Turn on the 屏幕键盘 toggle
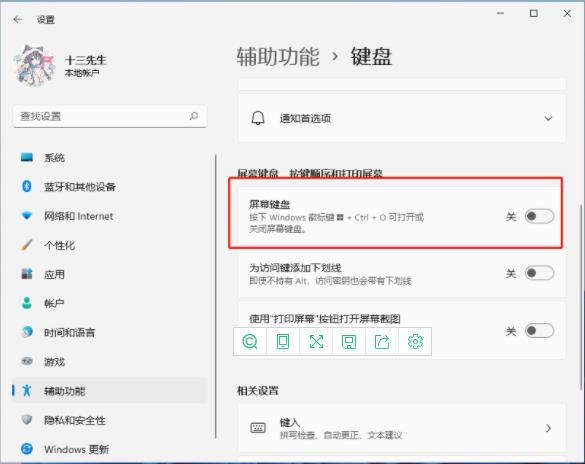This screenshot has width=585, height=464. (x=539, y=216)
